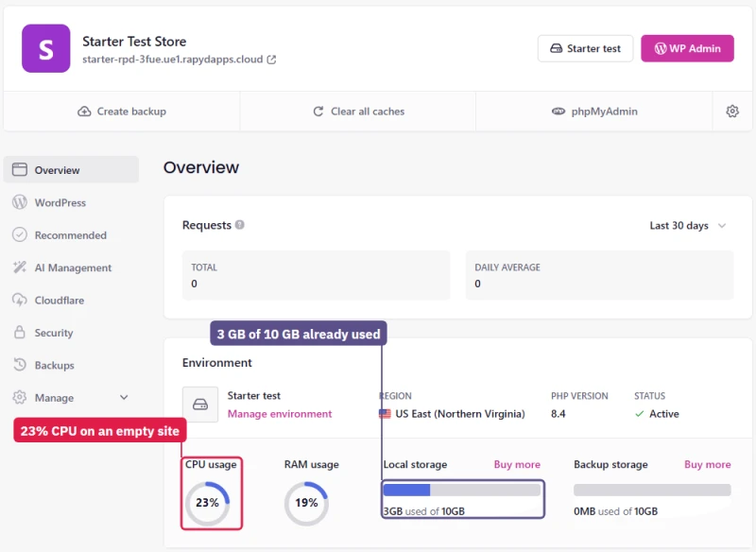Click the DAILY AVERAGE requests card
Image resolution: width=756 pixels, height=552 pixels.
pyautogui.click(x=600, y=275)
